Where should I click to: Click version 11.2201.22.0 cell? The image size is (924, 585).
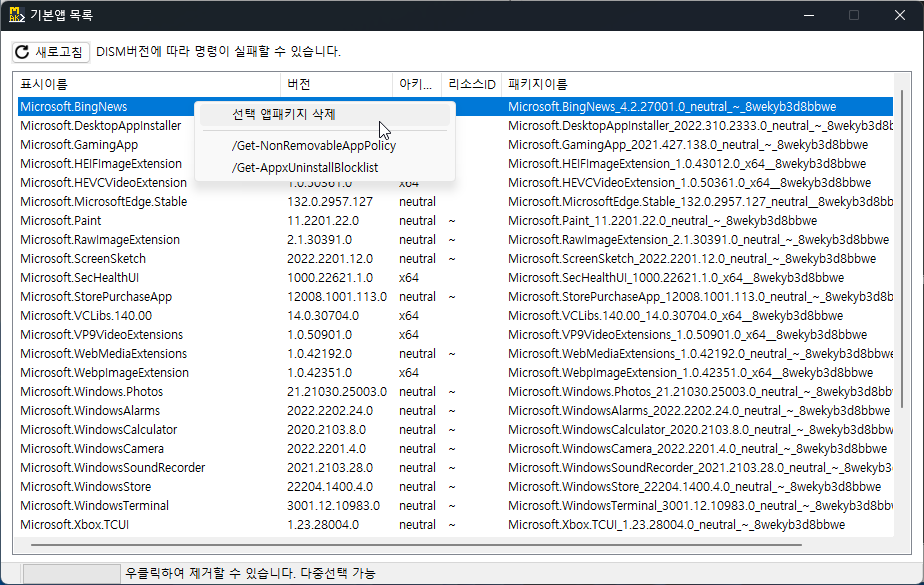click(x=323, y=220)
